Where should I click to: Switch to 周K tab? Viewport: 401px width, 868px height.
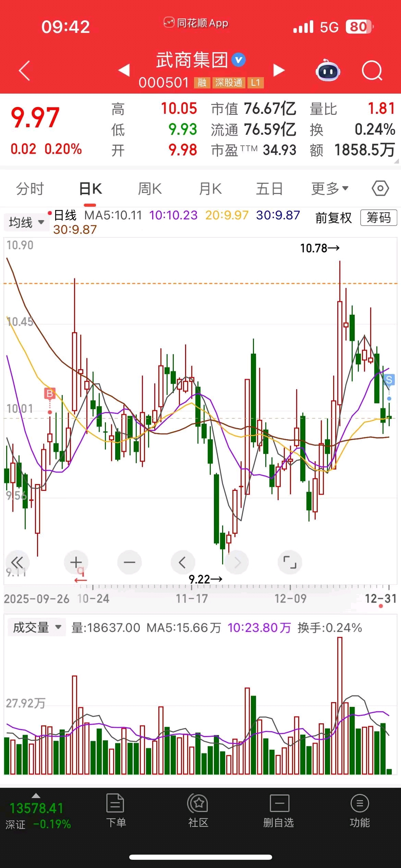(x=150, y=189)
